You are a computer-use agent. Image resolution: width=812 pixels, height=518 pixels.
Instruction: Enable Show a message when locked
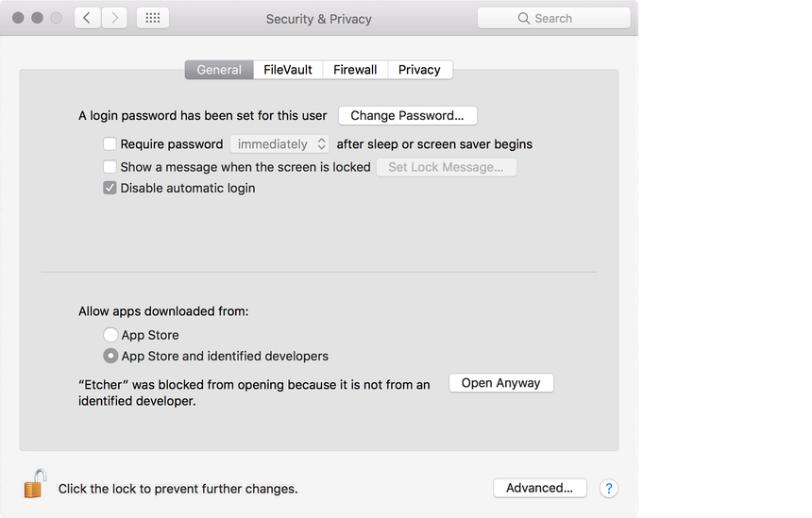point(110,167)
